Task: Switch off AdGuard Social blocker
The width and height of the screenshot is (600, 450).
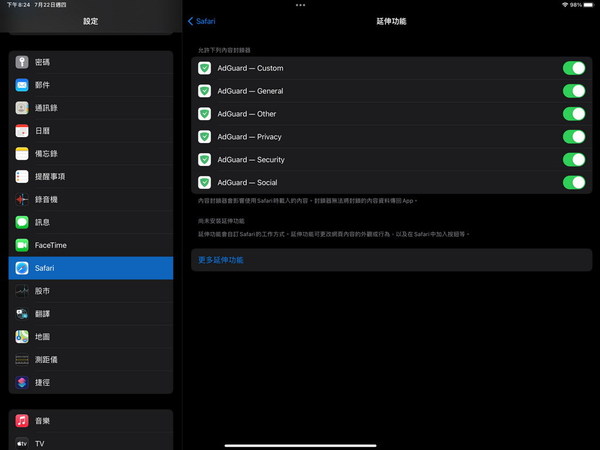Action: click(574, 183)
